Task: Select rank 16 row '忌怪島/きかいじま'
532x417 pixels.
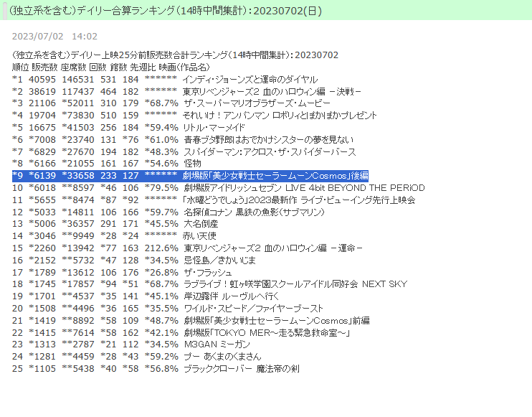Action: click(x=134, y=261)
